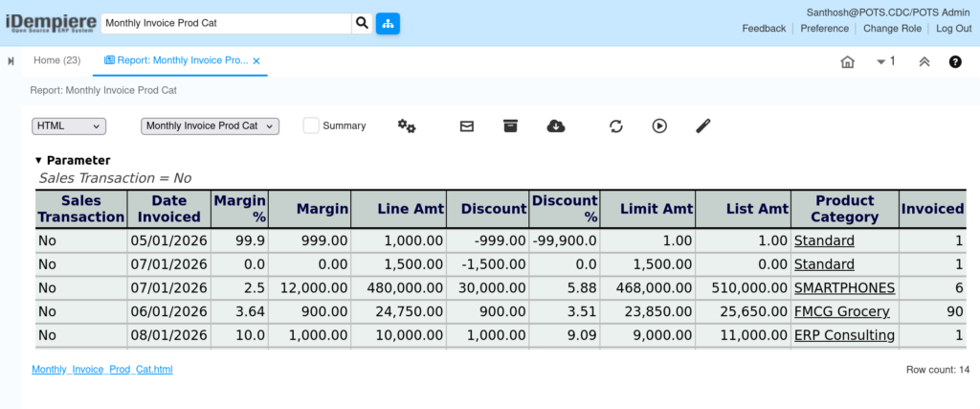Image resolution: width=980 pixels, height=409 pixels.
Task: Open report customization gears icon
Action: [x=406, y=126]
